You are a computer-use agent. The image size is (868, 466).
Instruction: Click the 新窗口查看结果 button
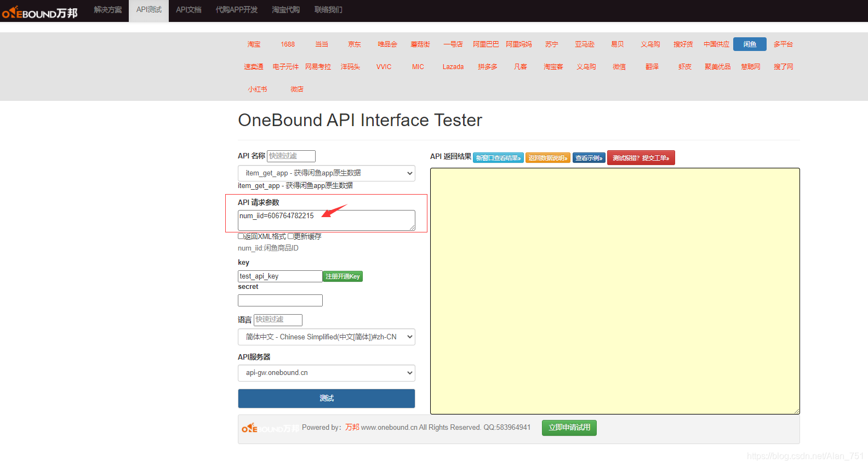(498, 158)
